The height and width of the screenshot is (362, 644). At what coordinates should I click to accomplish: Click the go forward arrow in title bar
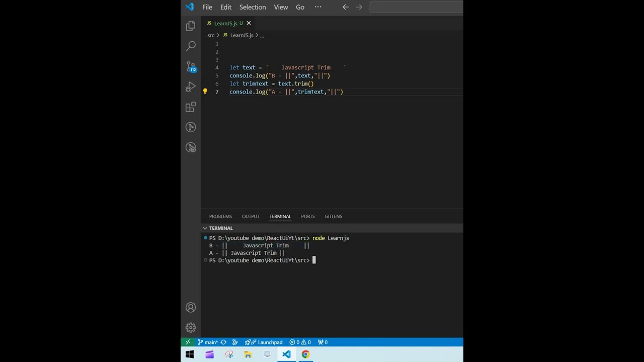coord(359,7)
